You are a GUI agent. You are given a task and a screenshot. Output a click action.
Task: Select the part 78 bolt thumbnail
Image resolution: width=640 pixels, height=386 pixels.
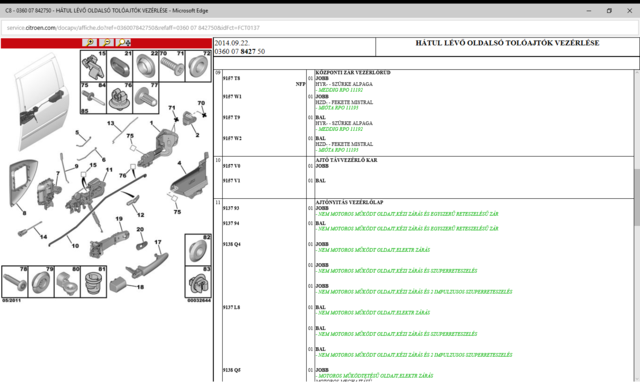tap(15, 282)
